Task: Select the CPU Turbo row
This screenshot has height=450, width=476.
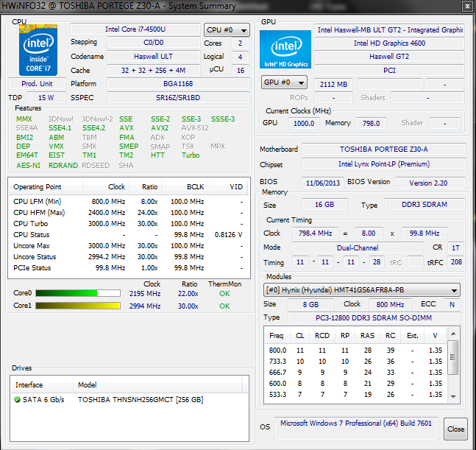Action: (129, 224)
